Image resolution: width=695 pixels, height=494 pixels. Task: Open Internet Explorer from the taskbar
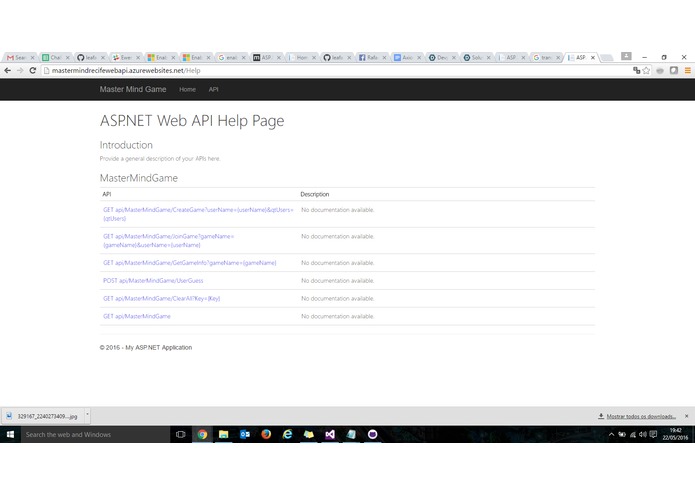tap(287, 434)
